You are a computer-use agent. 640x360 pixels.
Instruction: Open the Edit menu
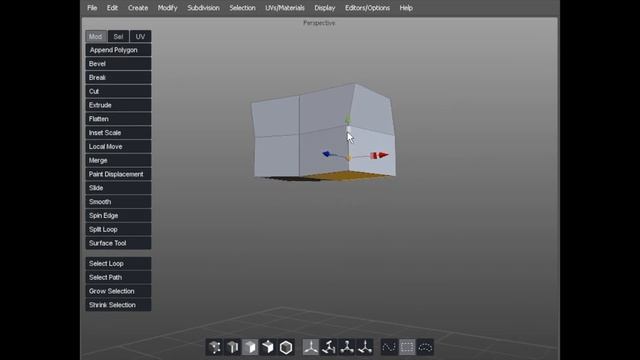pos(112,8)
